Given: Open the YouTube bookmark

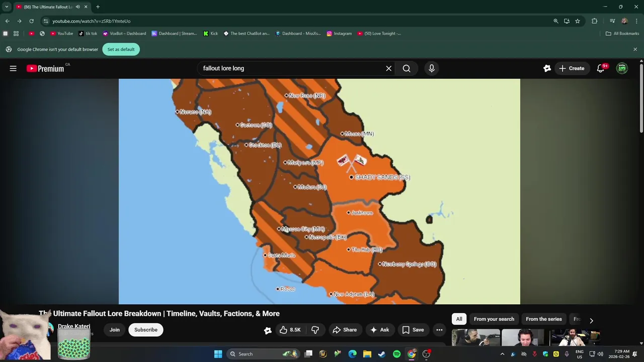Looking at the screenshot, I should click(61, 34).
